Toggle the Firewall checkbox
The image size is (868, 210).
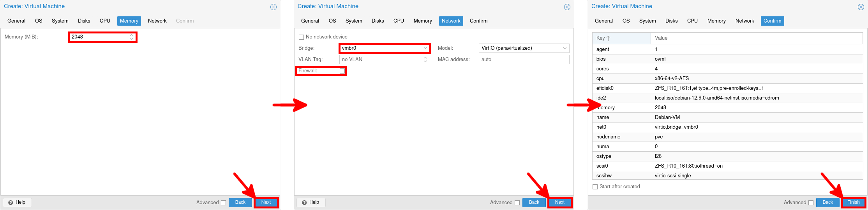342,71
